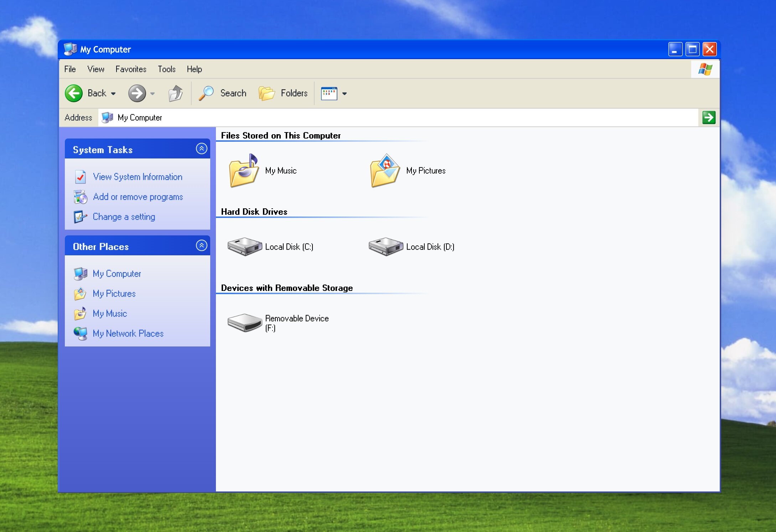Screen dimensions: 776x532
Task: Click the Add or remove programs link
Action: click(x=138, y=197)
